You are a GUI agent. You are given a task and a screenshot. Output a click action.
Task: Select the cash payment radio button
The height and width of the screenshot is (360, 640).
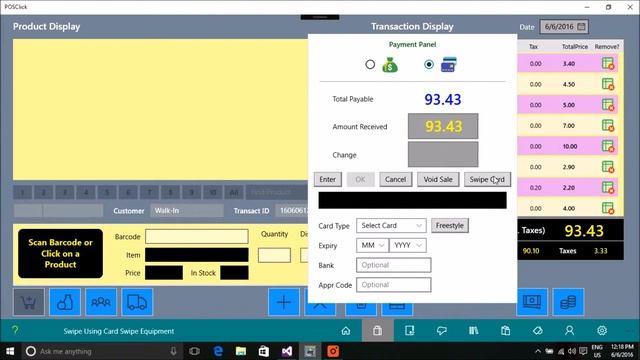pyautogui.click(x=370, y=64)
